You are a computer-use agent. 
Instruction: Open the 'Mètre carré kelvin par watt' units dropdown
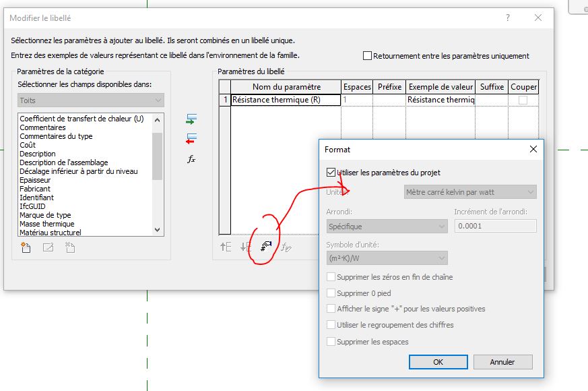tap(469, 192)
